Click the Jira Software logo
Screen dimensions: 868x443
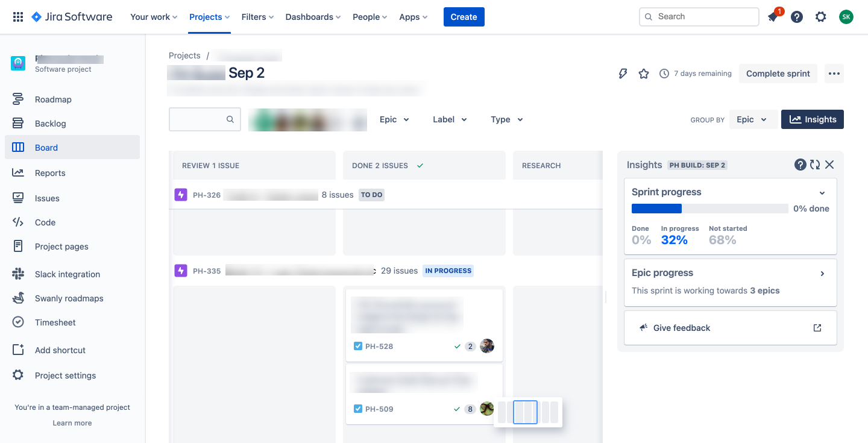[x=72, y=17]
